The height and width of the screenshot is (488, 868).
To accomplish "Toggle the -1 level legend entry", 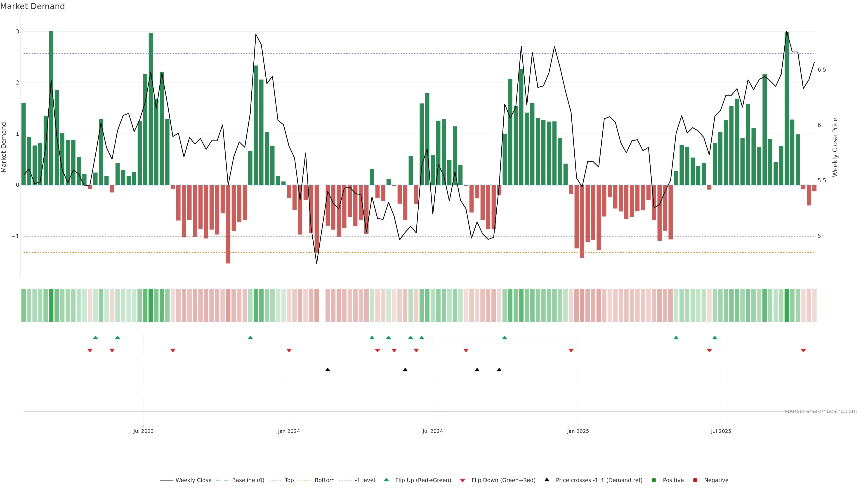I will point(365,480).
